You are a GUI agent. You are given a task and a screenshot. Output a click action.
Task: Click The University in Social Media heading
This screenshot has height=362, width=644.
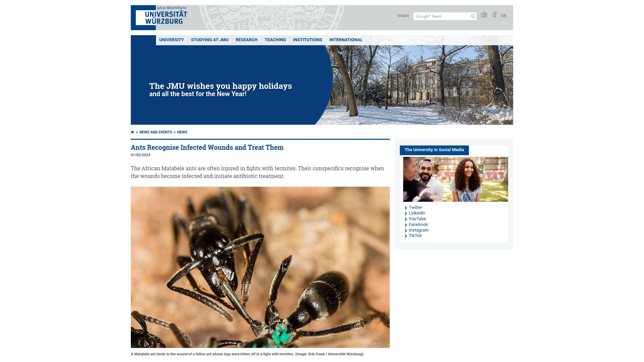pos(434,150)
